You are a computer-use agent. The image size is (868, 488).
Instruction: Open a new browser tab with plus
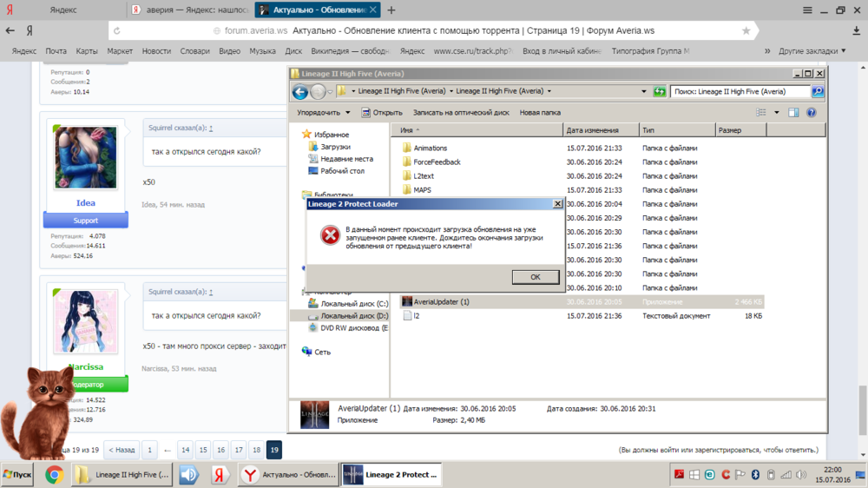391,10
